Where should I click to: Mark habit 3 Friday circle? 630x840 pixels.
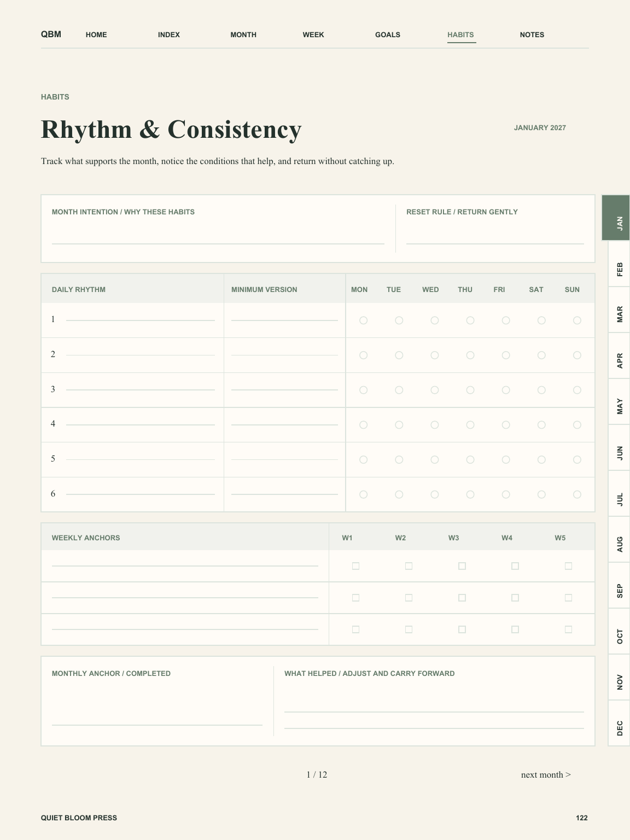(x=506, y=390)
